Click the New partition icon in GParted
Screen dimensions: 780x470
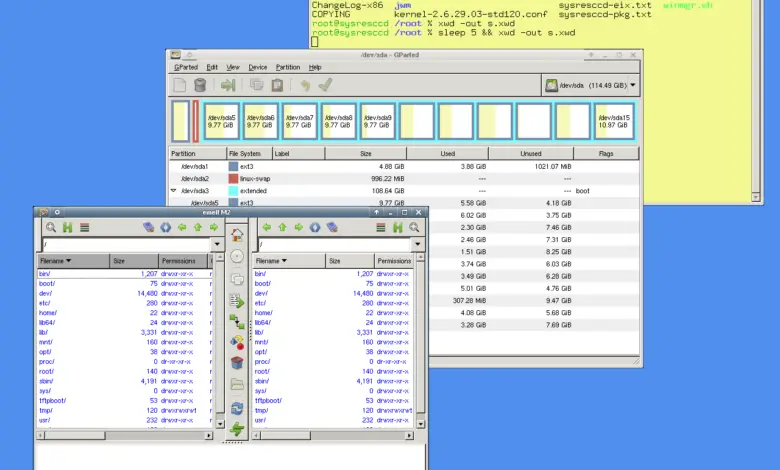click(180, 85)
